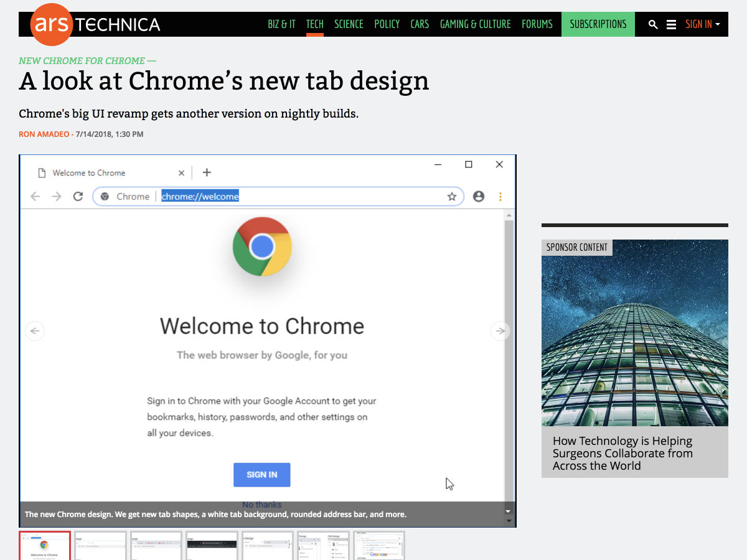Open the Biz & IT section
This screenshot has height=560, width=747.
pyautogui.click(x=281, y=24)
